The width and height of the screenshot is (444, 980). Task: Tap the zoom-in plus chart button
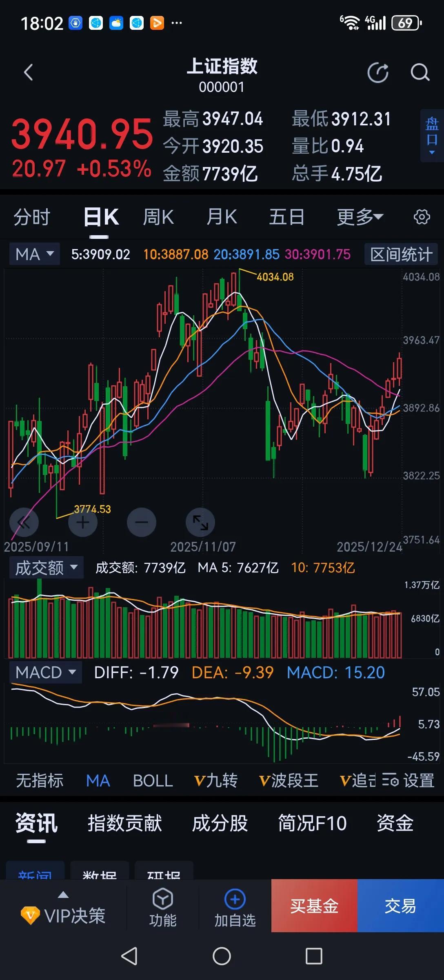pos(83,522)
